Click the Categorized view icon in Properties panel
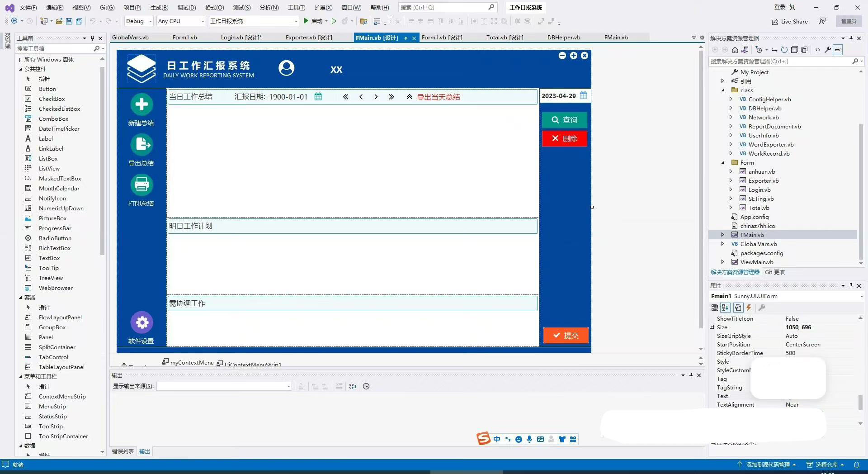The width and height of the screenshot is (868, 474). click(715, 308)
